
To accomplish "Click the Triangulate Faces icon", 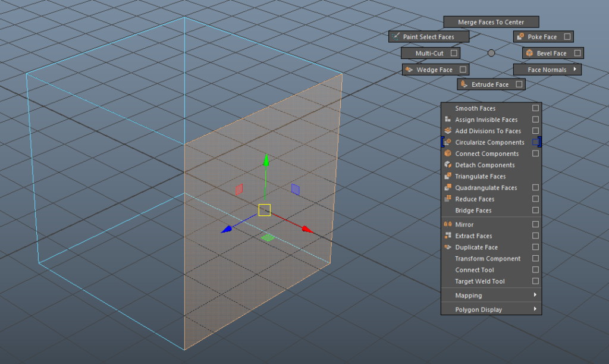I will (x=448, y=176).
